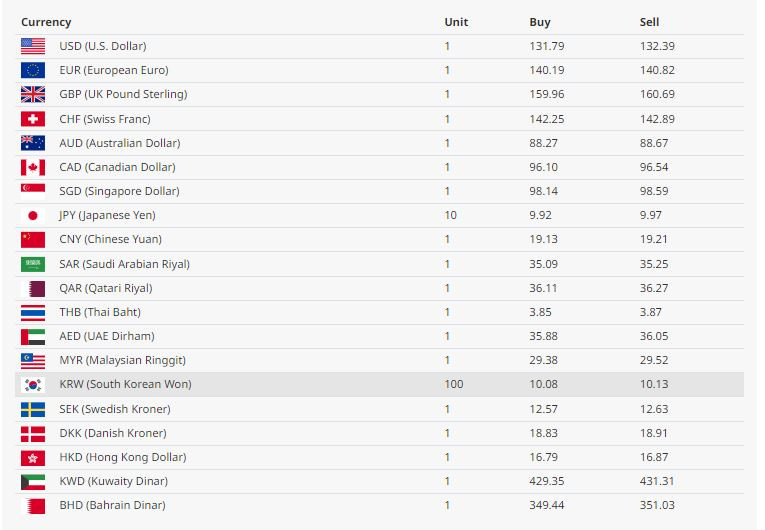Click the EUR buy rate 140.19

point(547,70)
